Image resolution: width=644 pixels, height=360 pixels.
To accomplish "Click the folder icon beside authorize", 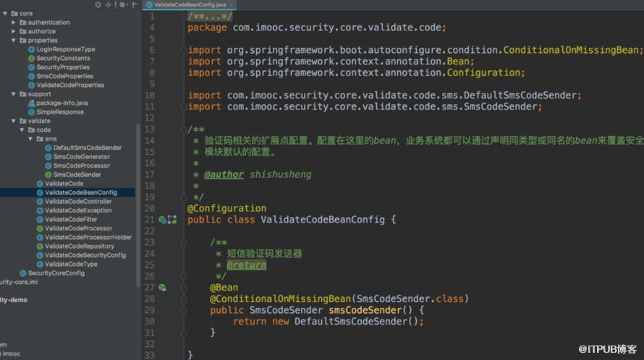I will (23, 32).
